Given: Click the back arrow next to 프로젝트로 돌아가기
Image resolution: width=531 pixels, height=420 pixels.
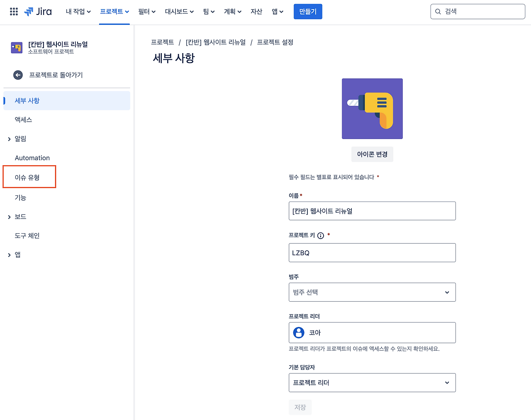Looking at the screenshot, I should pos(17,75).
